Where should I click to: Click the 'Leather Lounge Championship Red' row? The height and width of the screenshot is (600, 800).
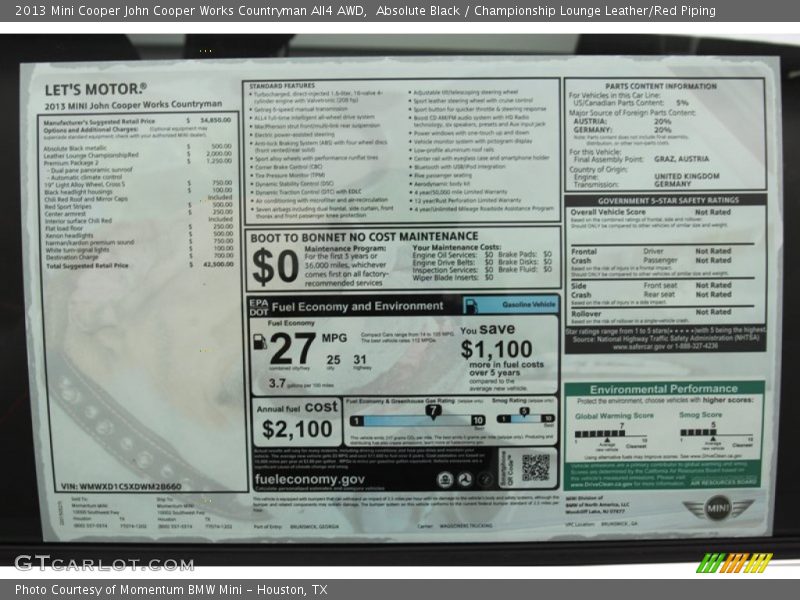[x=137, y=155]
